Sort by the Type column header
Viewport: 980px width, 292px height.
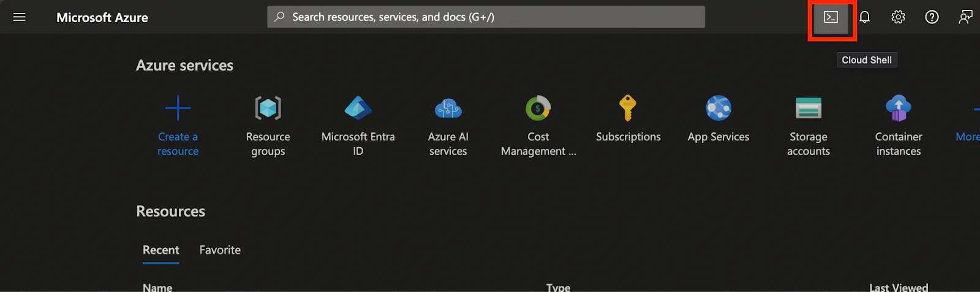558,287
